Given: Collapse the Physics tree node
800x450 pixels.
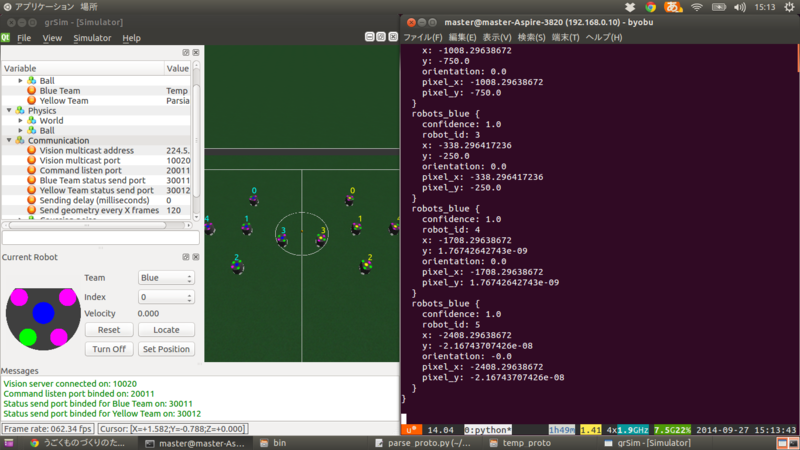Looking at the screenshot, I should click(x=9, y=111).
